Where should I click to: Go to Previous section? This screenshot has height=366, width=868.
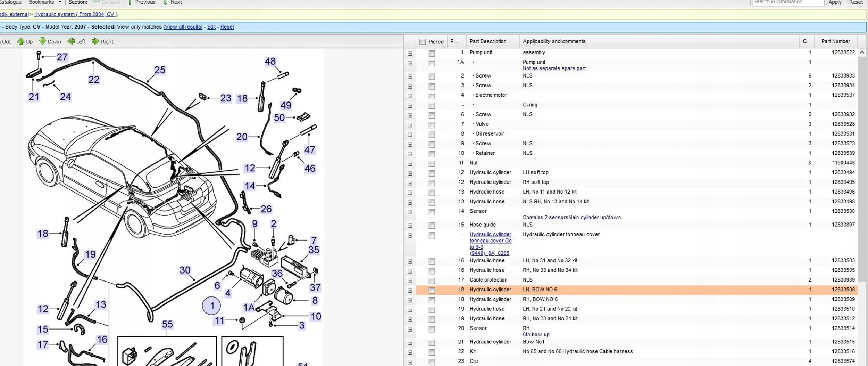point(142,2)
